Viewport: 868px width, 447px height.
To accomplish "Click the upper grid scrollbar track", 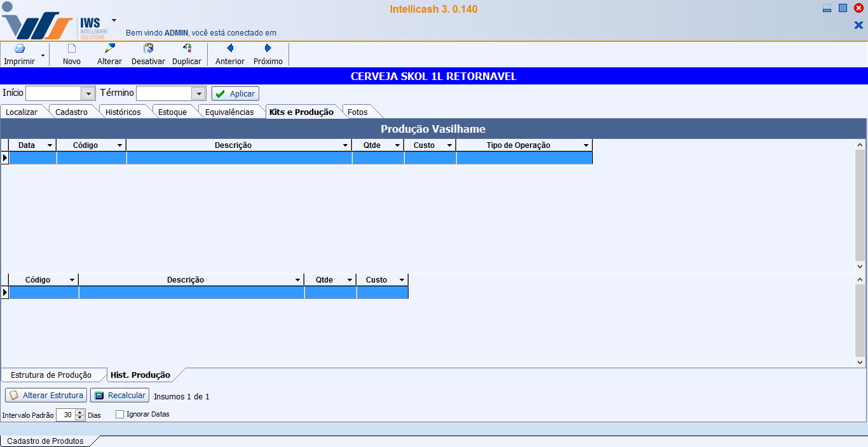I will pos(860,206).
